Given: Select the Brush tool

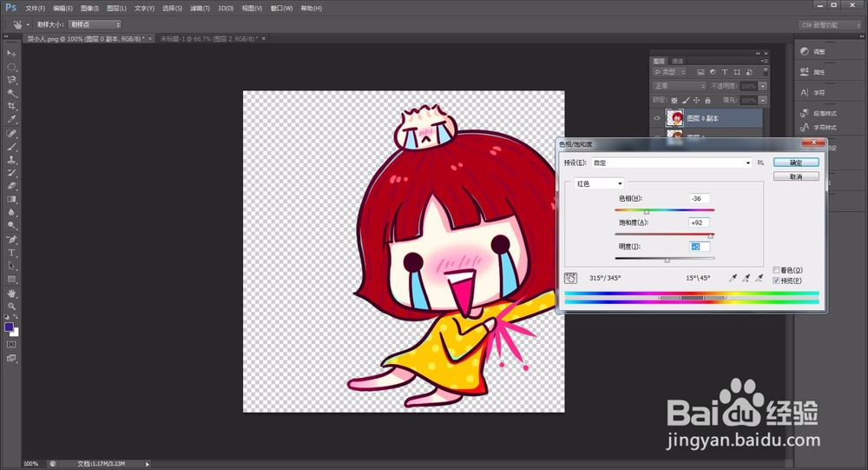Looking at the screenshot, I should click(11, 147).
